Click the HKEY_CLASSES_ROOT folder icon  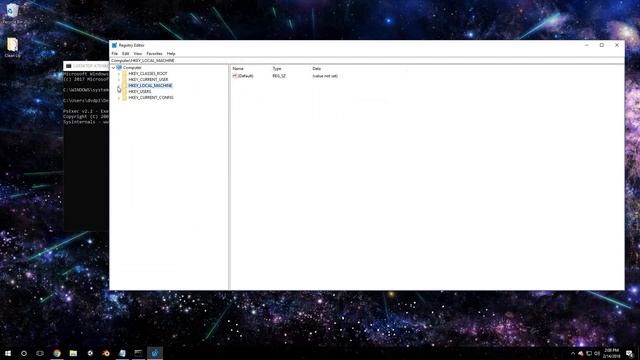pos(124,74)
